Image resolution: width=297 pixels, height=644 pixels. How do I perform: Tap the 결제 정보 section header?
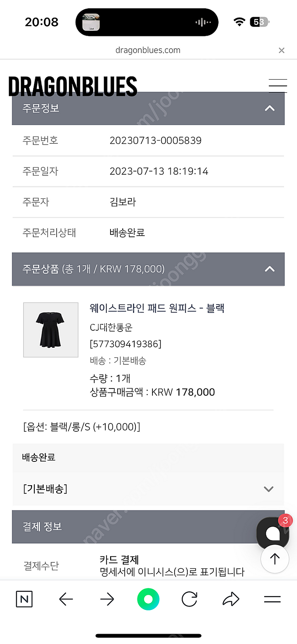[135, 527]
